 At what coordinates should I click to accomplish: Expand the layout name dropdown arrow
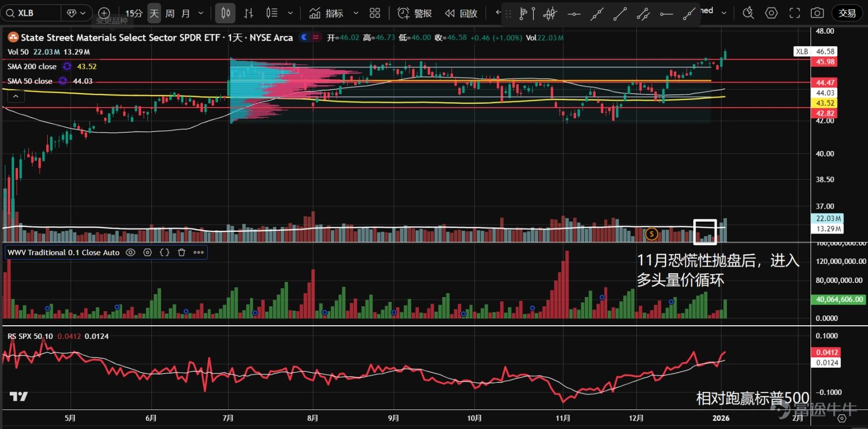click(724, 12)
